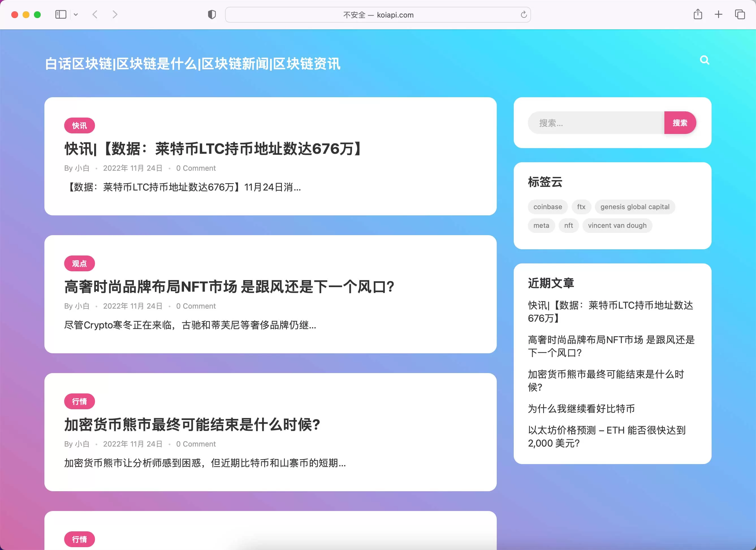Click the coinbase tag

point(548,207)
